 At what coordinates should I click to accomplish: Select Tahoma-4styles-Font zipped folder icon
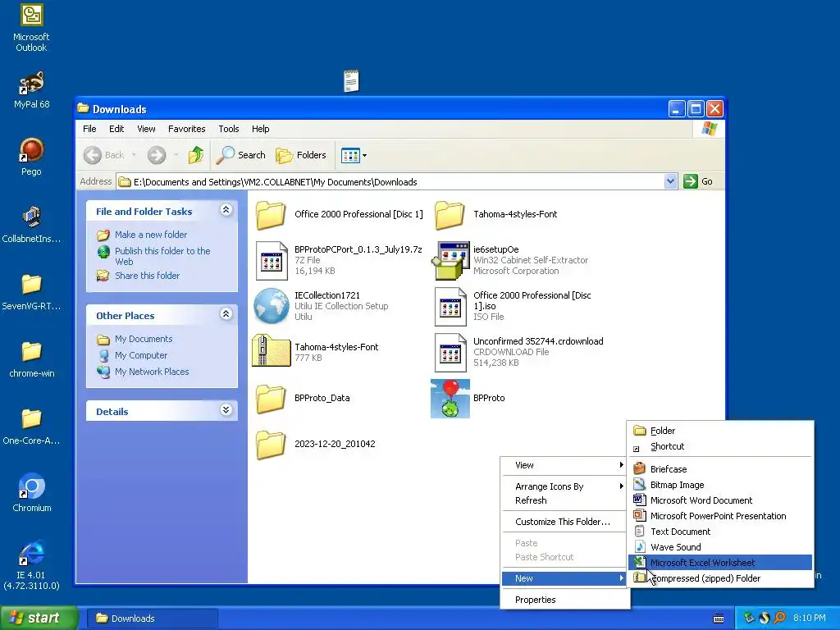(271, 350)
